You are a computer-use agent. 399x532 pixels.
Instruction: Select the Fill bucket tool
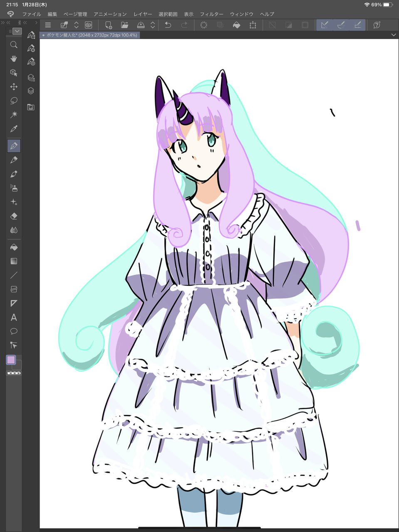(x=14, y=247)
